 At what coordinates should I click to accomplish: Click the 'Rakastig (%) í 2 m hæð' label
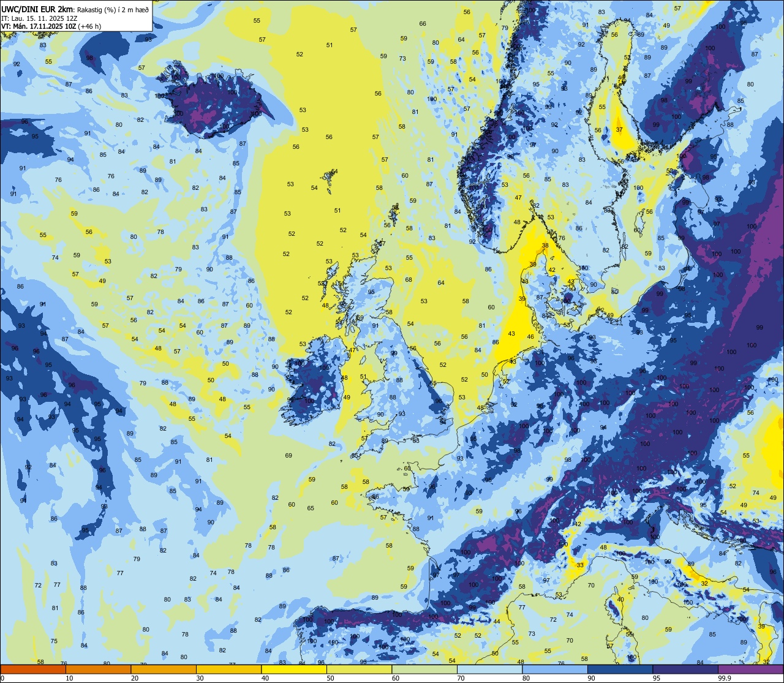[113, 10]
